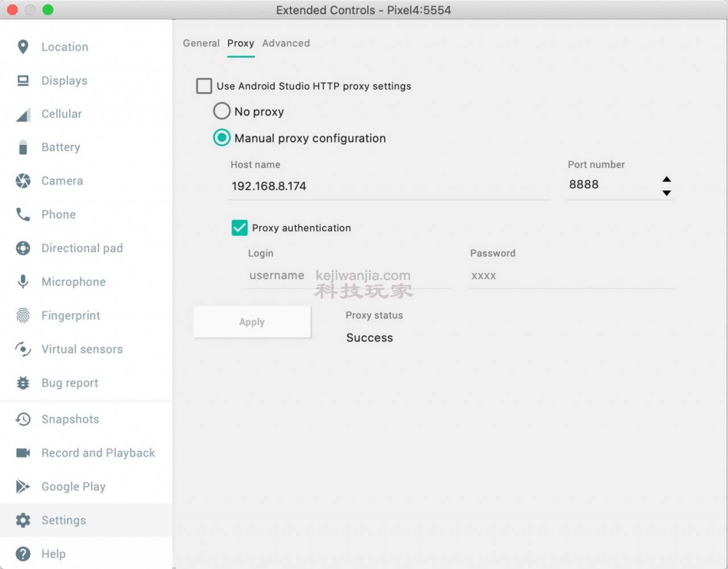Open the Virtual sensors section label
The image size is (728, 569).
click(82, 349)
